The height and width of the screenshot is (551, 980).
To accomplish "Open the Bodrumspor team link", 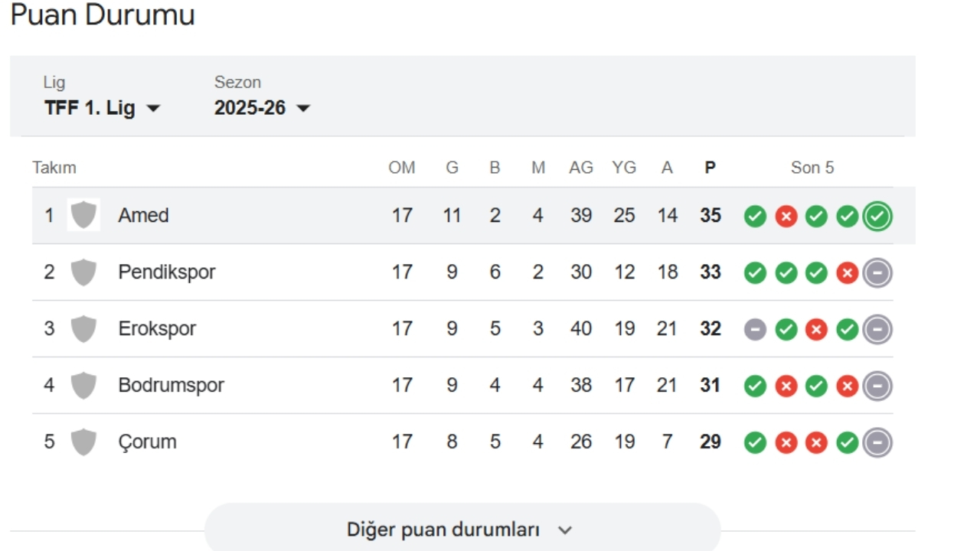I will (x=171, y=386).
